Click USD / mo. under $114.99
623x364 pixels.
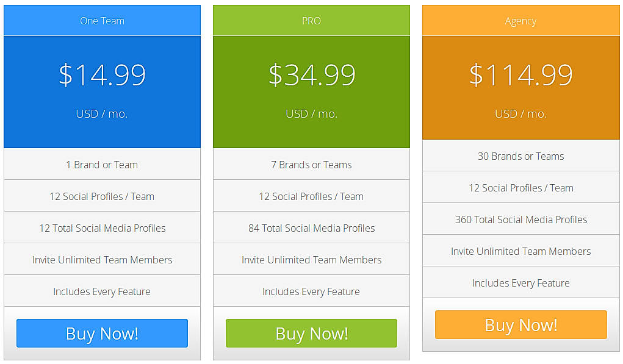pos(521,114)
